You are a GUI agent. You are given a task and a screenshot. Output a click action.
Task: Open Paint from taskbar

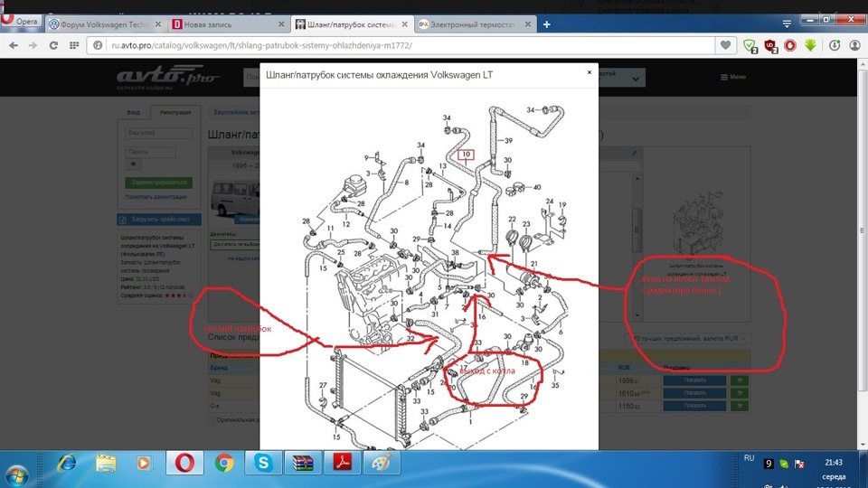(x=382, y=463)
